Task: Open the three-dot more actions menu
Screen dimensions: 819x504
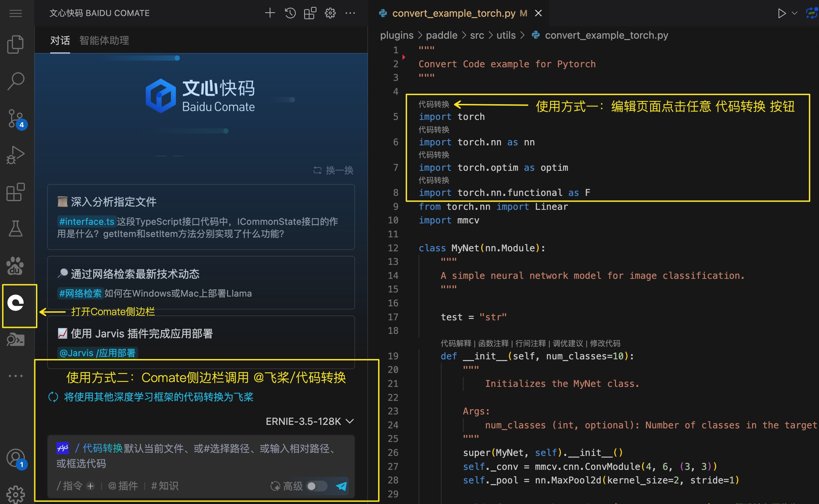Action: (x=350, y=13)
